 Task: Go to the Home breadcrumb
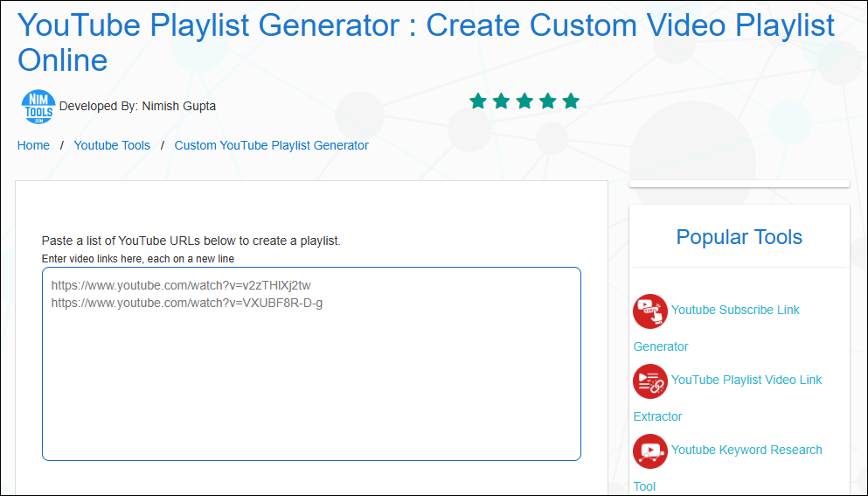[33, 146]
